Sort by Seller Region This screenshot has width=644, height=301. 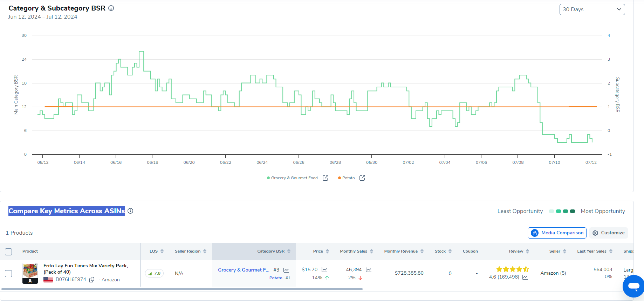coord(205,251)
